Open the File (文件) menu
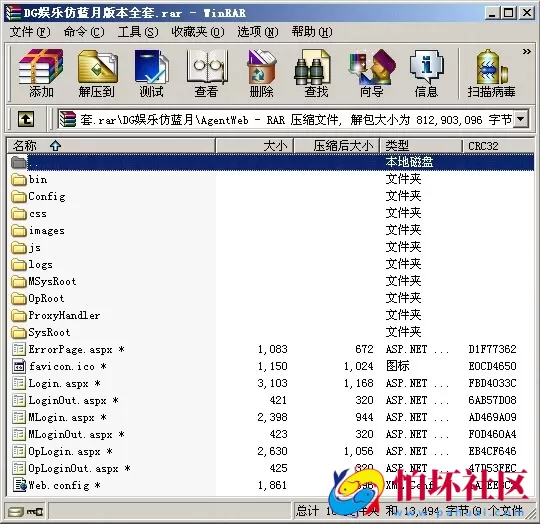Screen dimensions: 540x524 pyautogui.click(x=30, y=32)
